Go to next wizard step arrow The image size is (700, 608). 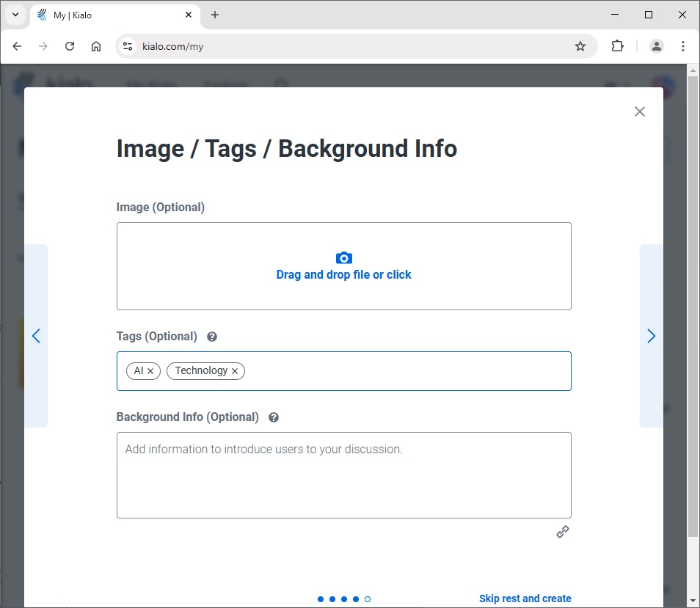point(651,336)
